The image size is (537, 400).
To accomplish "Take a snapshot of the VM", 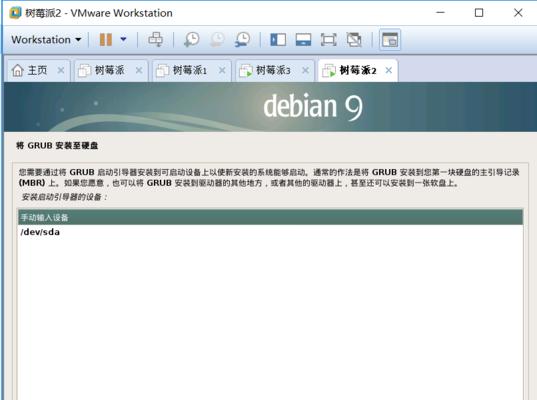I will click(x=191, y=39).
